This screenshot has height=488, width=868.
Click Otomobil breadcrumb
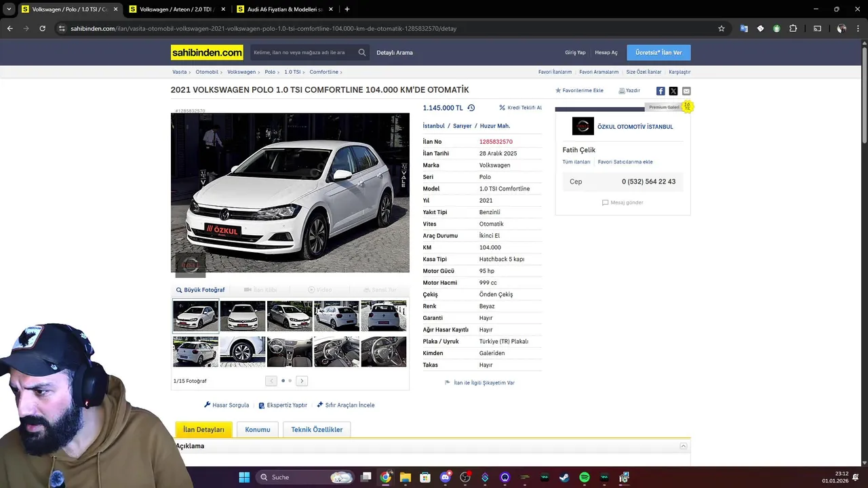click(x=207, y=72)
